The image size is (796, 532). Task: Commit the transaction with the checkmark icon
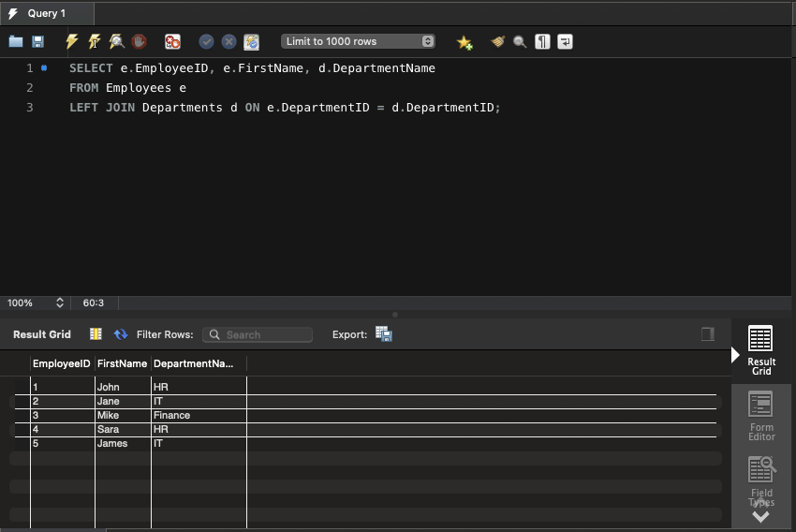(x=206, y=42)
